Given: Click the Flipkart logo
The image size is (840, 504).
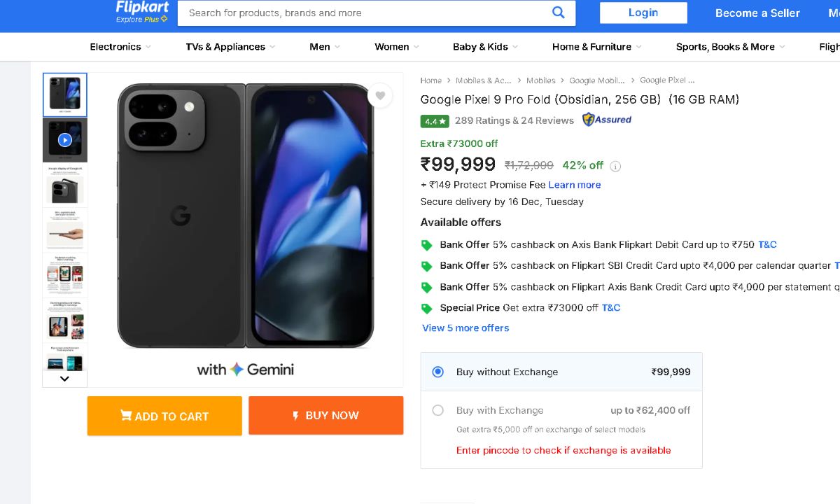Looking at the screenshot, I should (142, 11).
